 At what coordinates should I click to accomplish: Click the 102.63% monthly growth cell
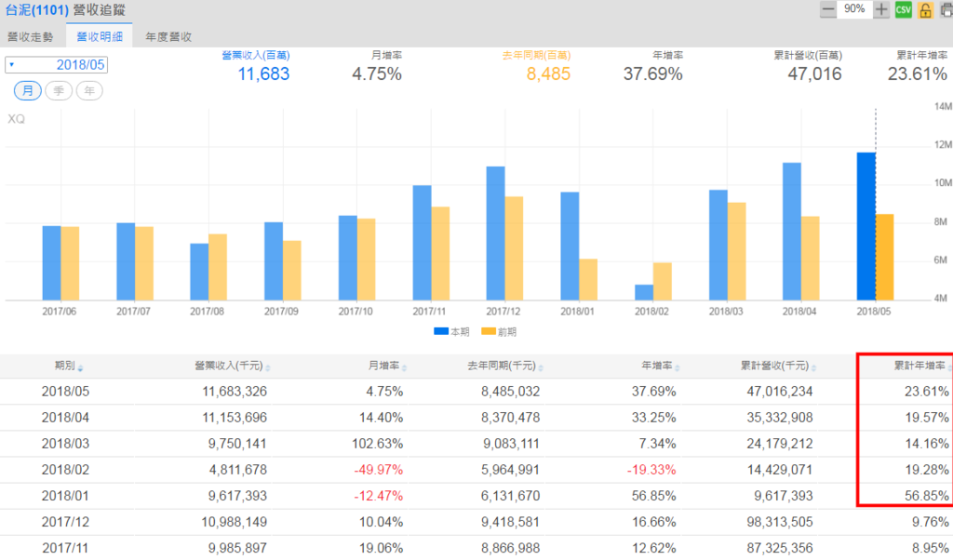[377, 444]
